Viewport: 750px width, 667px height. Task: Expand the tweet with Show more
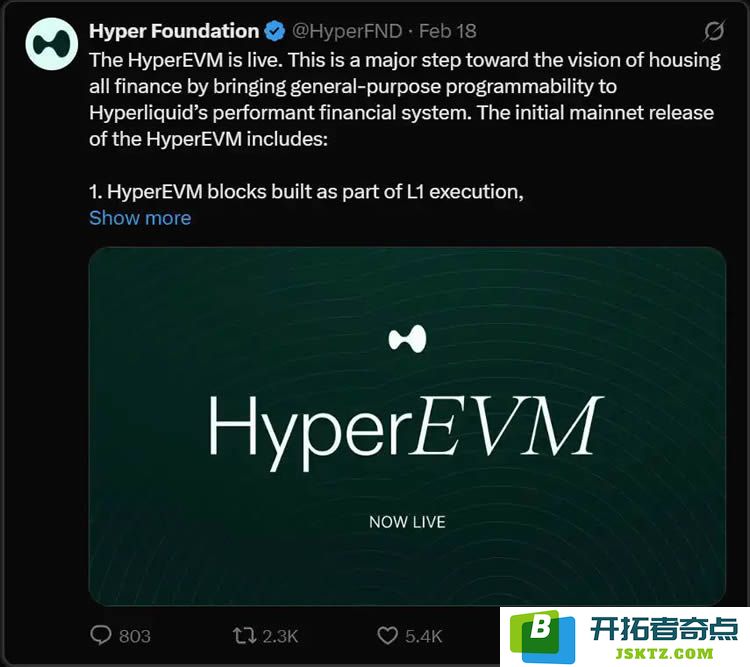coord(140,218)
